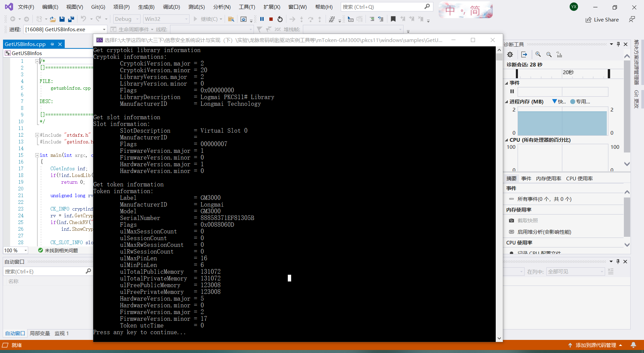644x353 pixels.
Task: Stop debugging with the red square
Action: point(271,19)
